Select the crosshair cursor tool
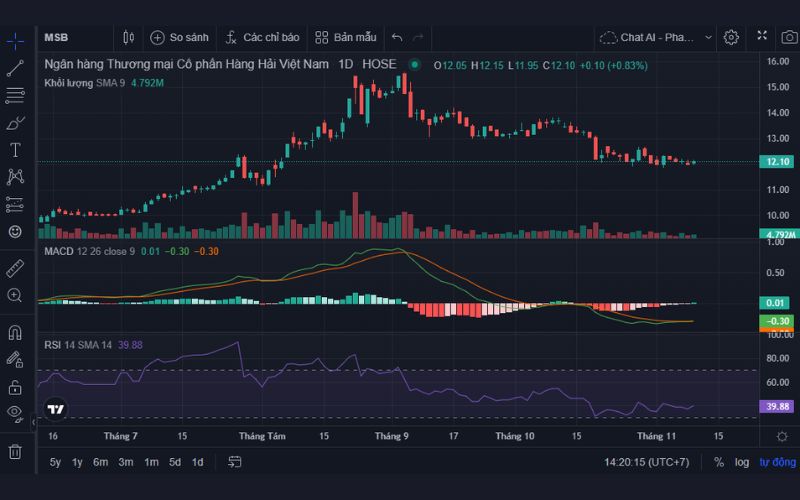This screenshot has width=800, height=500. point(15,41)
